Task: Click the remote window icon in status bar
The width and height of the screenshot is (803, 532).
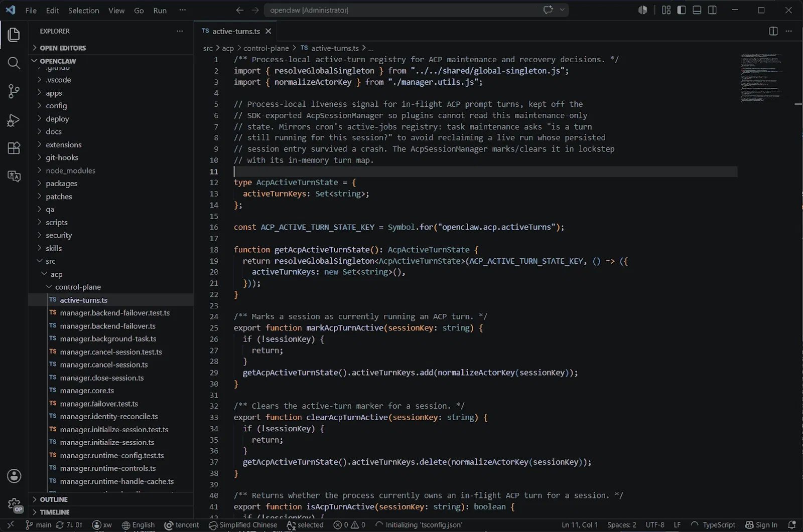Action: tap(11, 525)
